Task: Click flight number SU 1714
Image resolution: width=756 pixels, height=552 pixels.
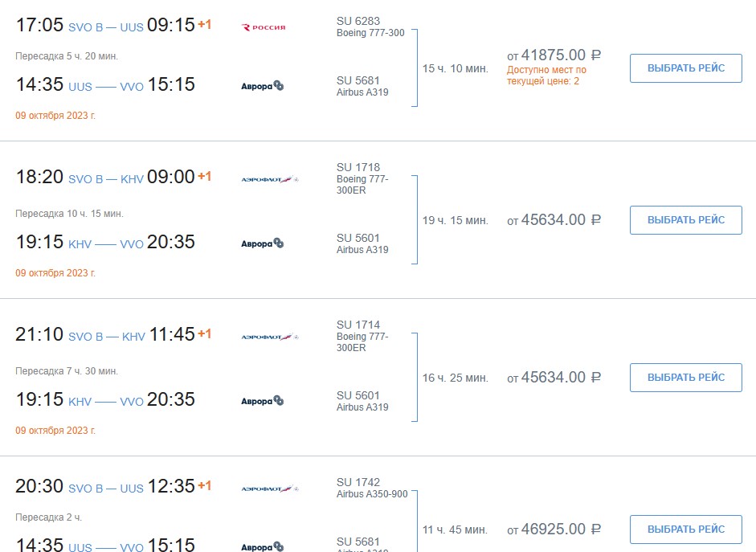Action: tap(358, 325)
